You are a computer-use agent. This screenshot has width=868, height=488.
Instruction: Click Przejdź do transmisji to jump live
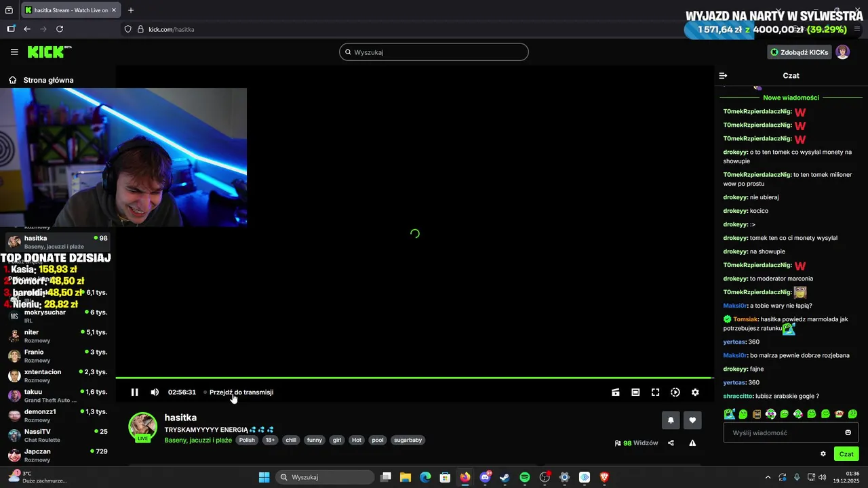[x=241, y=392]
